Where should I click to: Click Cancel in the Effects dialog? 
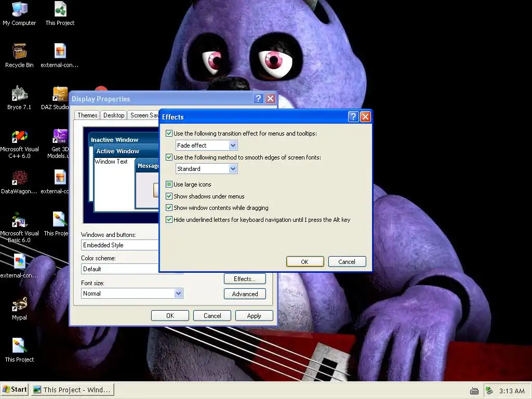point(347,262)
